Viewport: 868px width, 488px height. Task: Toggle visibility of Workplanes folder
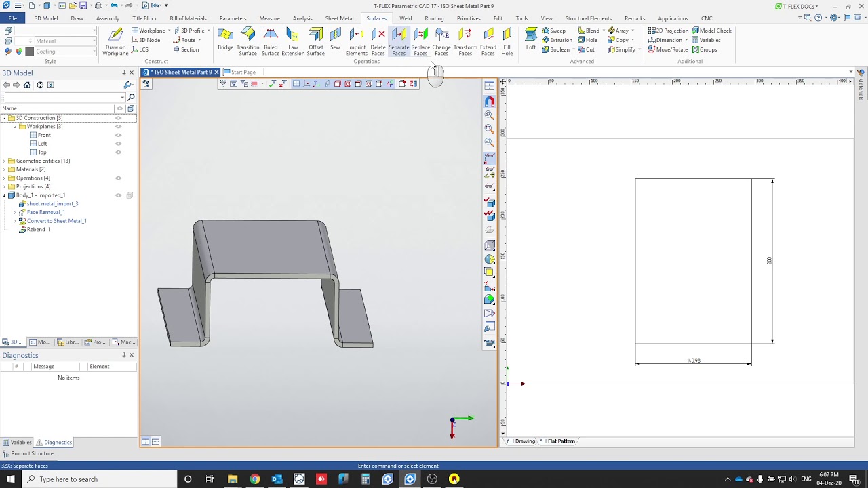(119, 127)
